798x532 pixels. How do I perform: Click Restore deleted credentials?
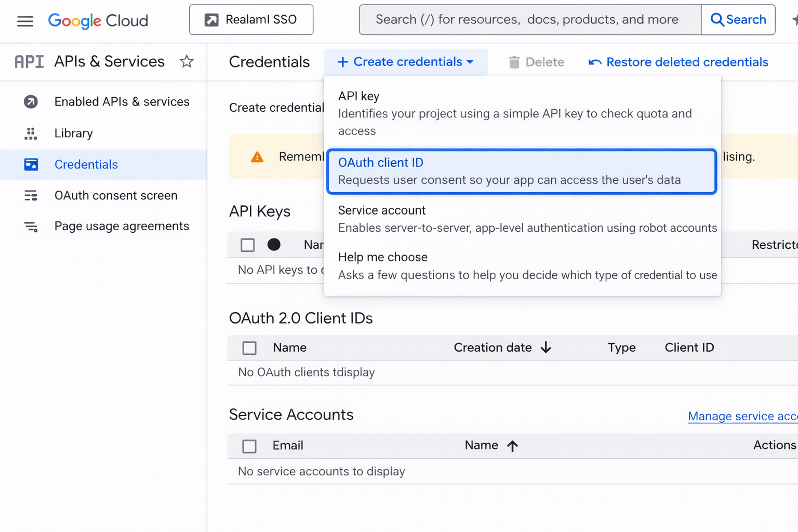[x=678, y=62]
